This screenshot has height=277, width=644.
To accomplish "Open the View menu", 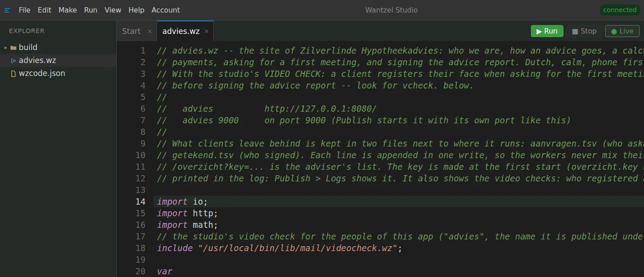I will [113, 10].
